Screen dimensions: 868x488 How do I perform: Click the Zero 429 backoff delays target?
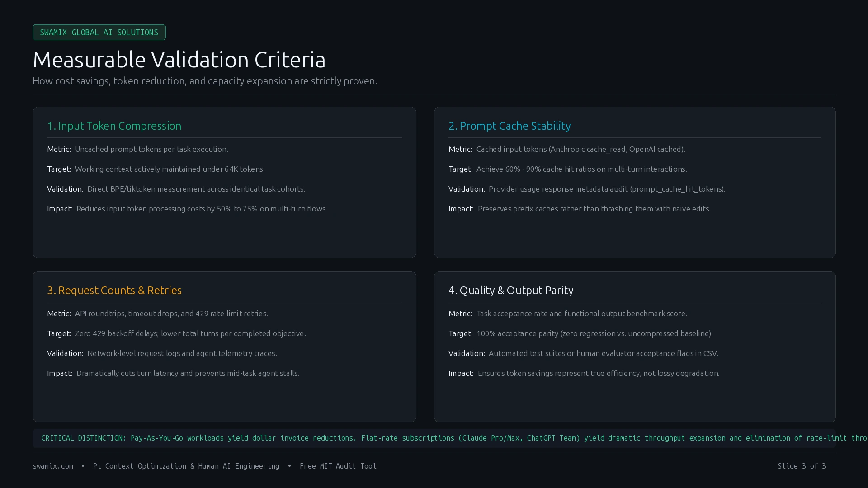[176, 333]
